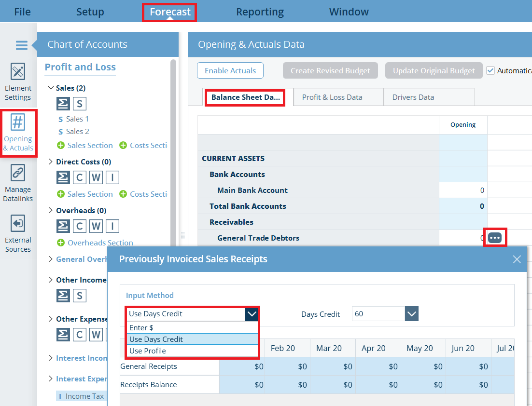Click the ellipsis button beside General Trade Debtors

[495, 238]
